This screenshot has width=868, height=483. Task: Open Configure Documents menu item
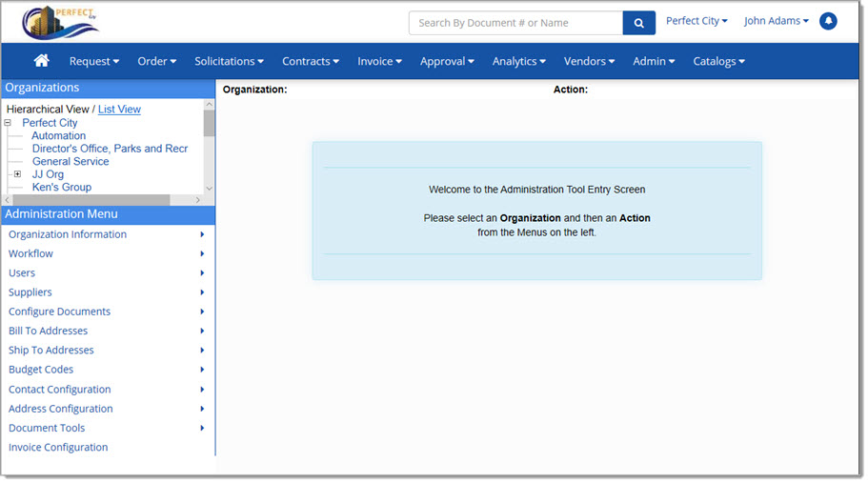pos(59,312)
